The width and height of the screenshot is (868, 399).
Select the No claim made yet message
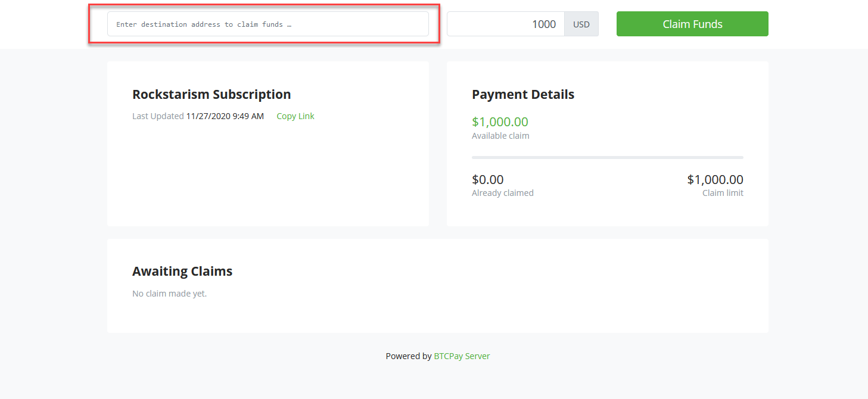point(169,293)
